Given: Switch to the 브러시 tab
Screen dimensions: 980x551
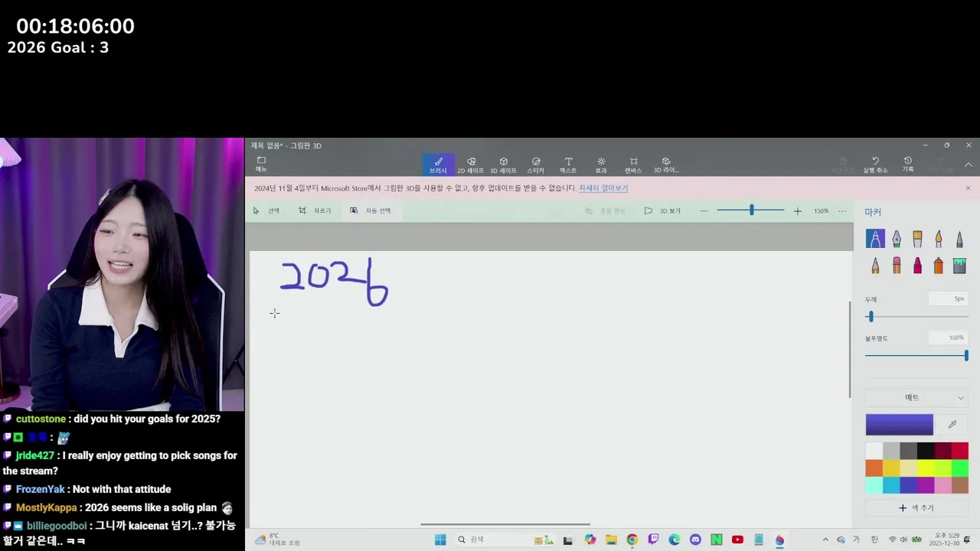Looking at the screenshot, I should click(x=438, y=165).
